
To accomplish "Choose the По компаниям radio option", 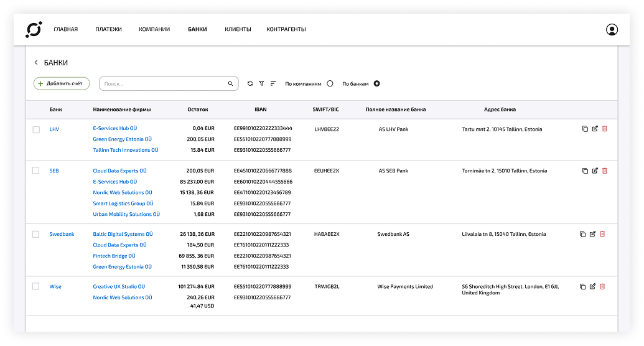I will click(330, 83).
